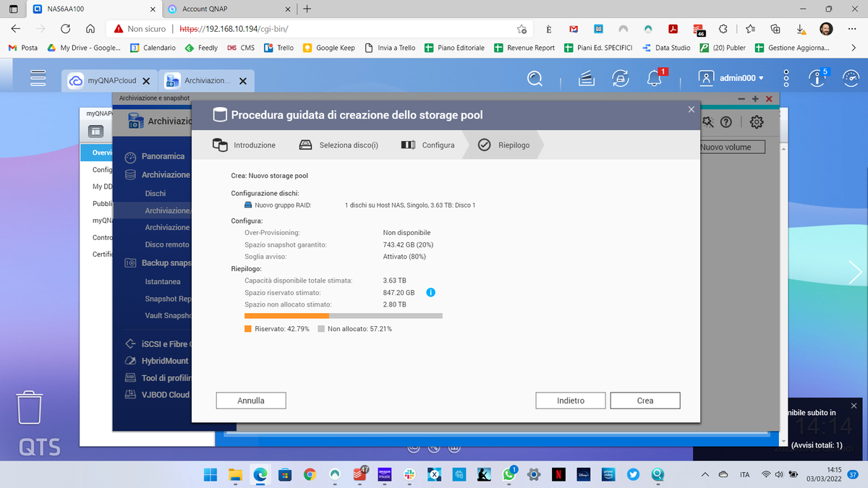Close the Archiviazione QTS tab
This screenshot has width=868, height=488.
pyautogui.click(x=242, y=82)
